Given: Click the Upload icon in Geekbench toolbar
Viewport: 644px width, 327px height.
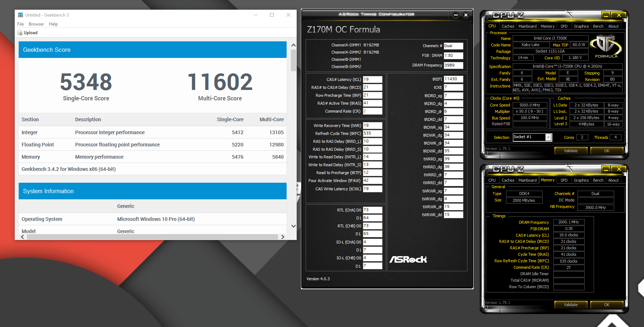Looking at the screenshot, I should [x=20, y=33].
